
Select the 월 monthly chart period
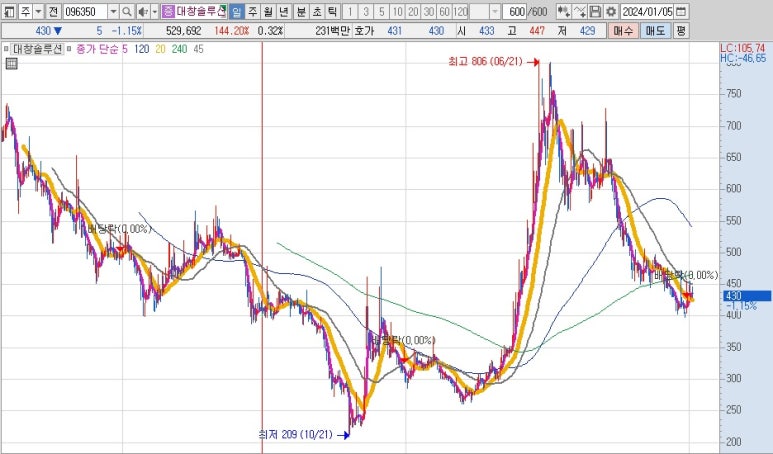268,11
